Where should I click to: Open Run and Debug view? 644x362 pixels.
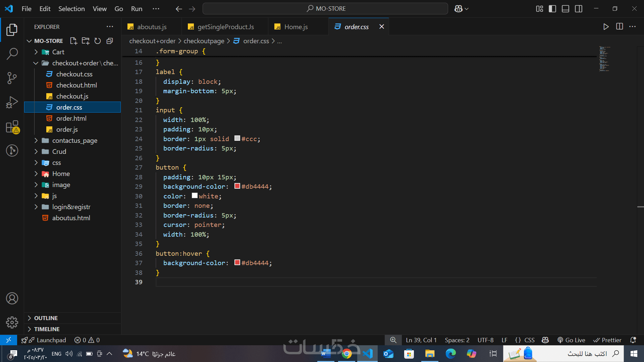tap(12, 102)
